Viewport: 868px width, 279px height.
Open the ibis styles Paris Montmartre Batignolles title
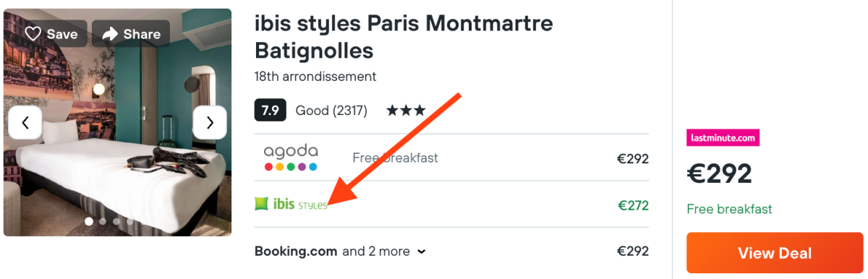[404, 37]
